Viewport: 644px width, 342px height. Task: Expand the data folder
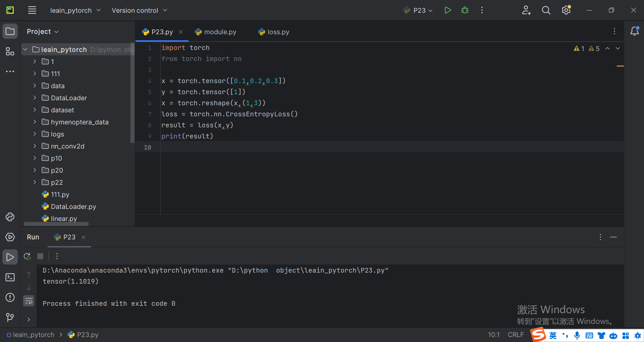click(35, 85)
